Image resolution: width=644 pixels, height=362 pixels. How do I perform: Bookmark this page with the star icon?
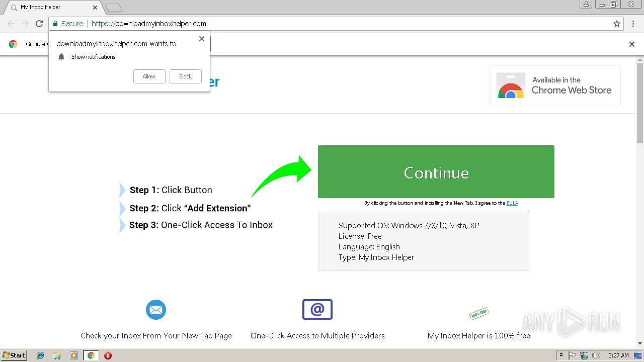click(617, 24)
